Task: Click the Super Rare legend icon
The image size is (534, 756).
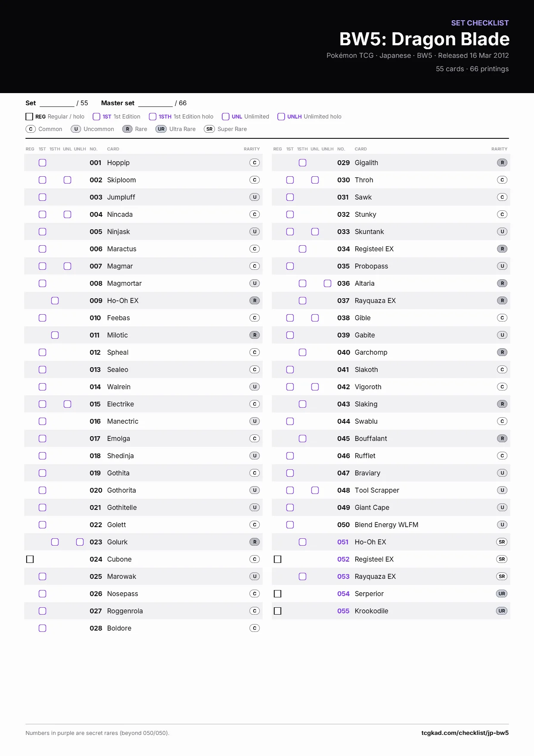Action: coord(209,129)
